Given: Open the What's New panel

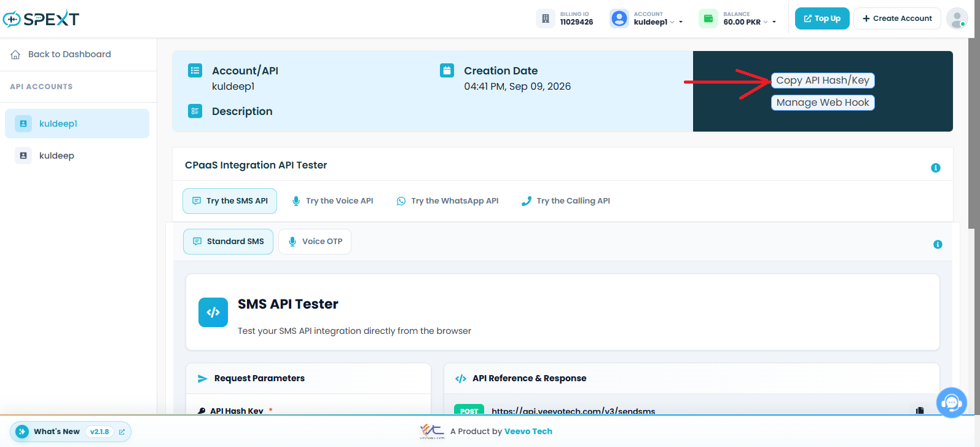Looking at the screenshot, I should [x=71, y=432].
